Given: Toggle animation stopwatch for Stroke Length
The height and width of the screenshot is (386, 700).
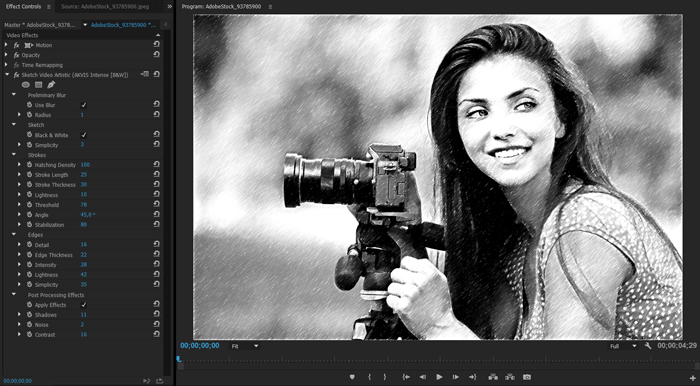Looking at the screenshot, I should [29, 174].
